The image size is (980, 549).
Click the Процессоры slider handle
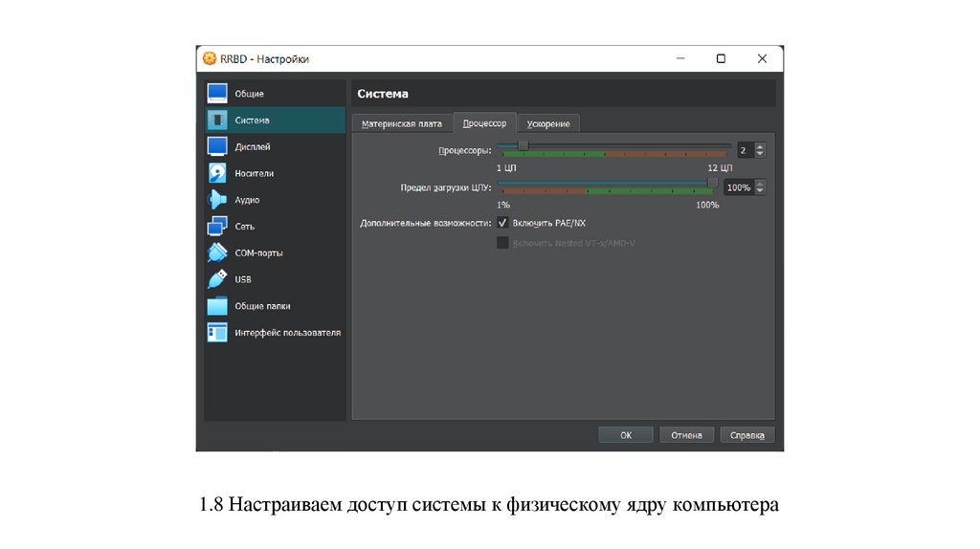523,145
